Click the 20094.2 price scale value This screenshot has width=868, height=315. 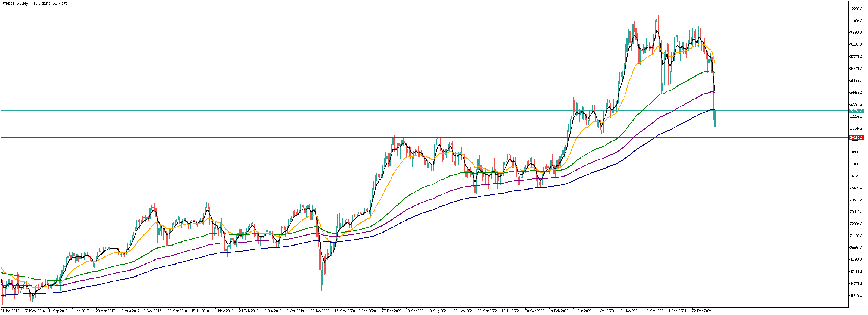click(856, 248)
